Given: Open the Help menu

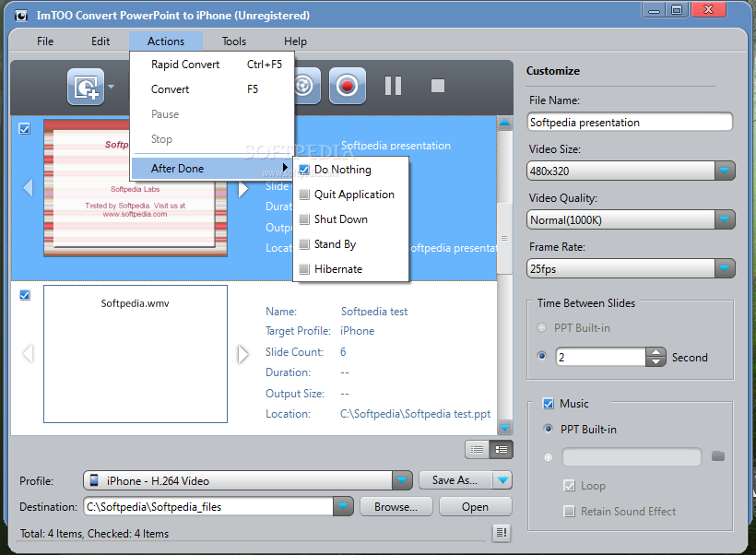Looking at the screenshot, I should pos(295,41).
